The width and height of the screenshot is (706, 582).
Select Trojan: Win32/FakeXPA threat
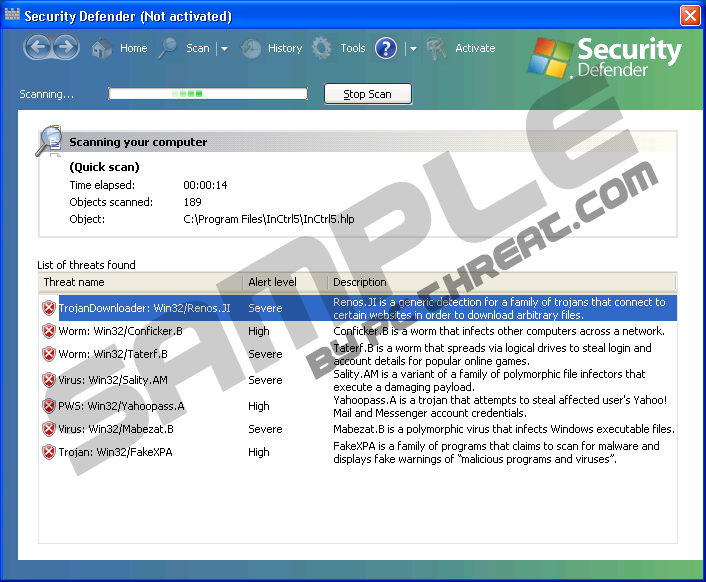click(x=115, y=452)
